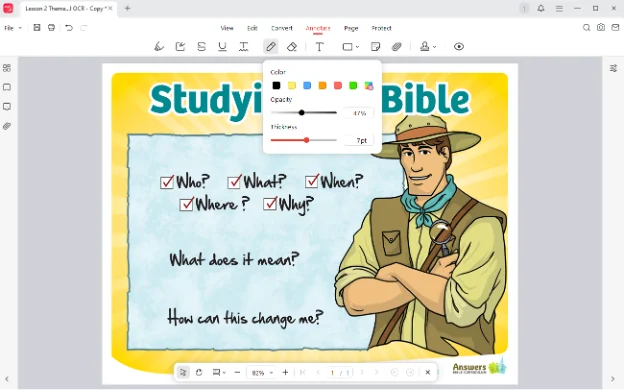
Task: Zoom in with plus button
Action: [x=285, y=372]
